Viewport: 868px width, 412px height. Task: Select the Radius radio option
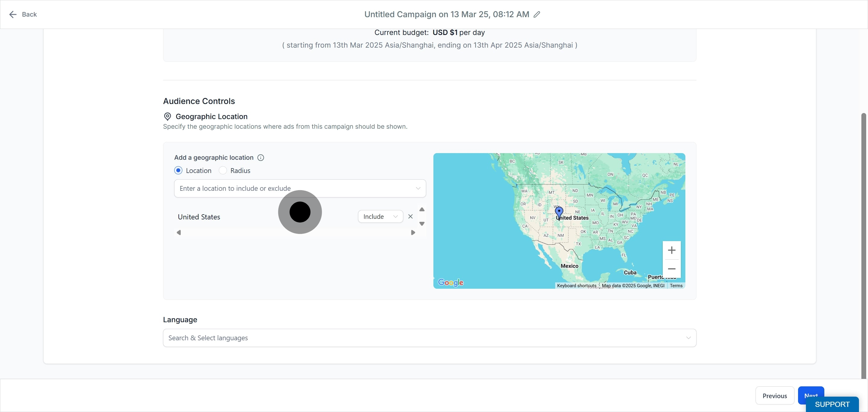click(223, 171)
